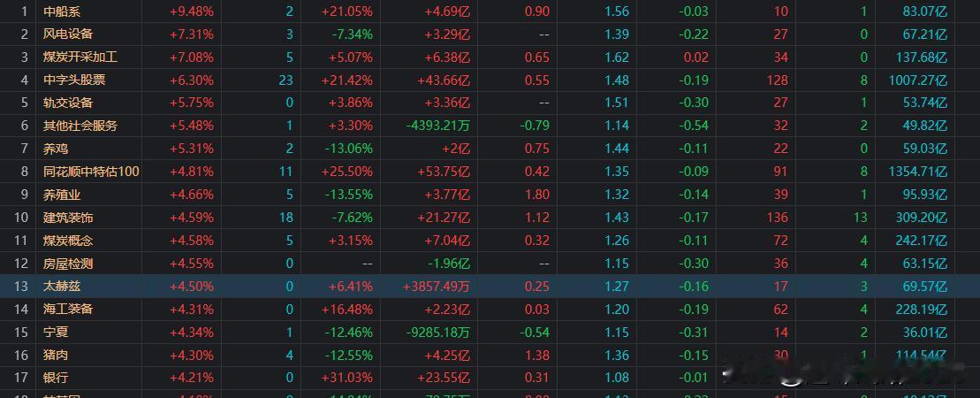Click the +4.21% change for 银行

[x=191, y=378]
